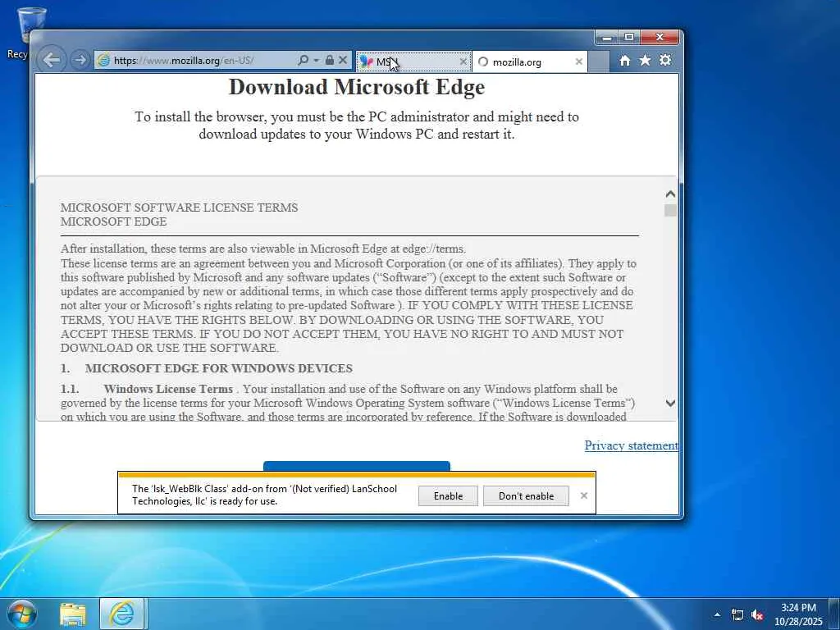Stop page loading with the X icon
The width and height of the screenshot is (840, 630).
pyautogui.click(x=343, y=60)
